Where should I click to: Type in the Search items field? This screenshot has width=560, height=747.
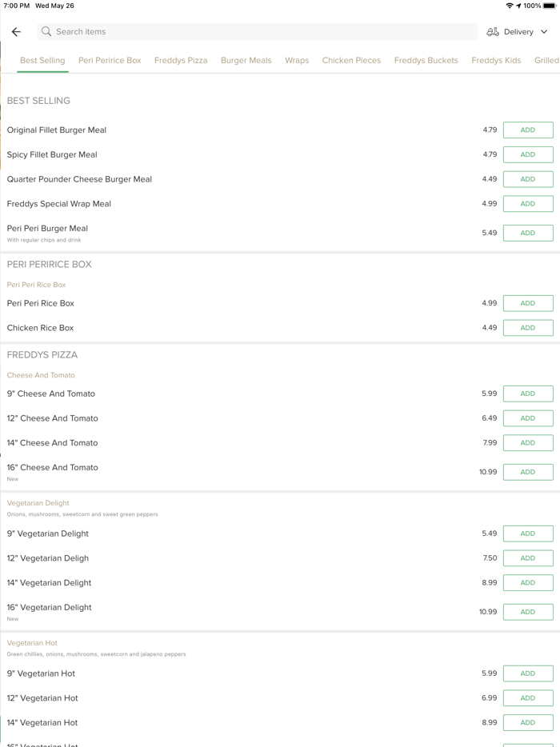pyautogui.click(x=256, y=32)
